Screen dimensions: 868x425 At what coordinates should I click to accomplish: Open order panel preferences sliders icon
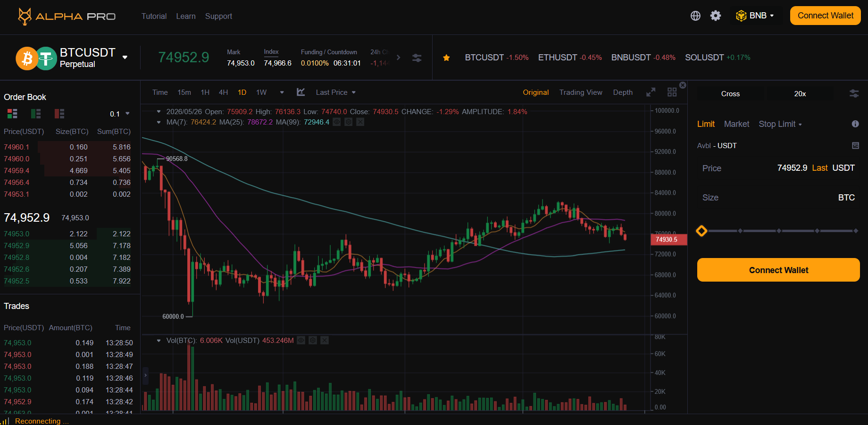click(854, 93)
